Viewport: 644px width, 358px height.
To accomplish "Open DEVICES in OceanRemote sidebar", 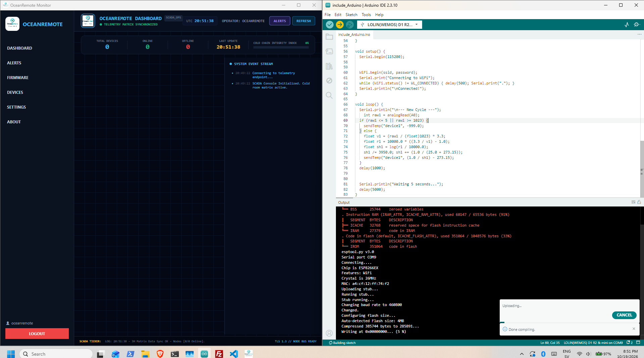I will [15, 92].
